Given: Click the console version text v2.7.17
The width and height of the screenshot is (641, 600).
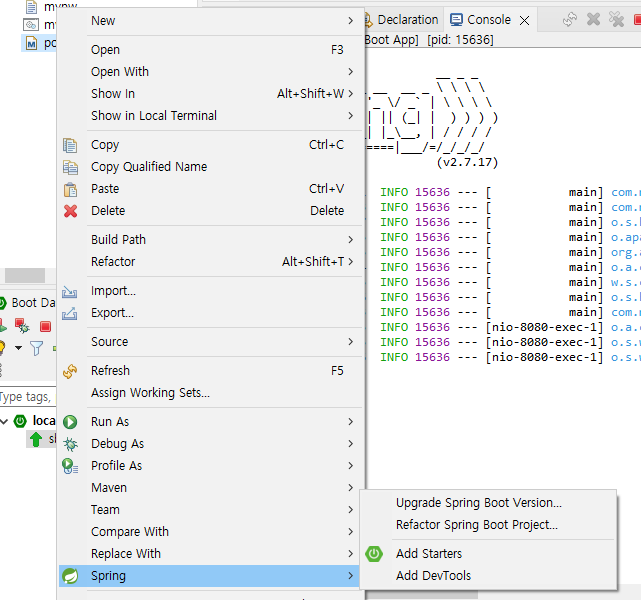Looking at the screenshot, I should coord(467,162).
